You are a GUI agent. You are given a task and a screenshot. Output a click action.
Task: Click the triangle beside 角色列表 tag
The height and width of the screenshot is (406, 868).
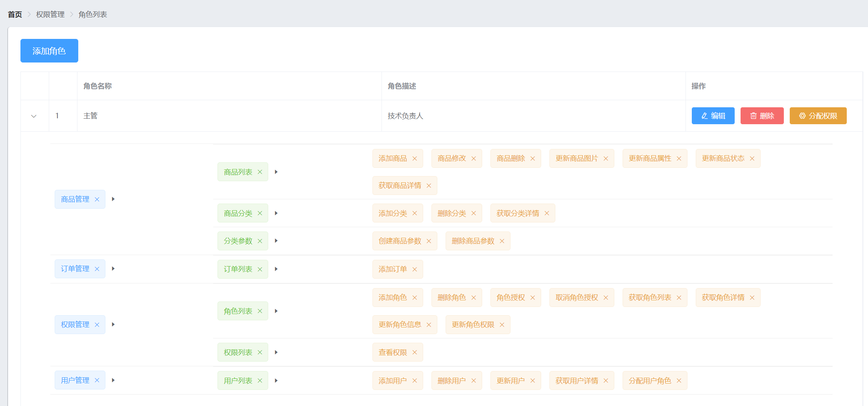[276, 311]
